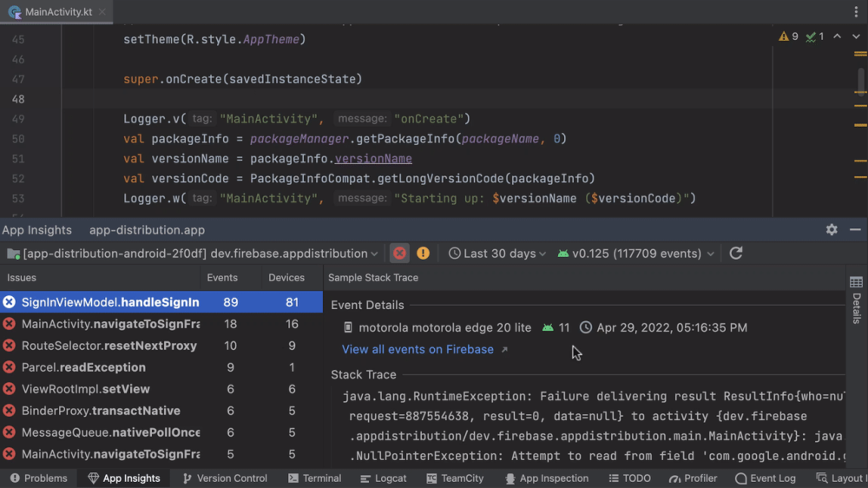Open the Details side panel
This screenshot has width=868, height=488.
coord(856,300)
